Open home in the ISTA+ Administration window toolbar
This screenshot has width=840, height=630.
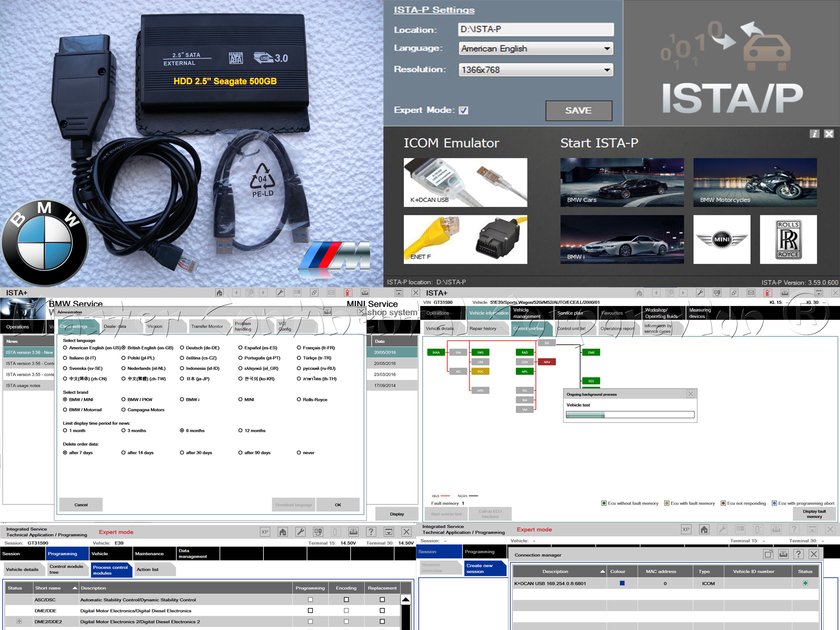point(220,292)
